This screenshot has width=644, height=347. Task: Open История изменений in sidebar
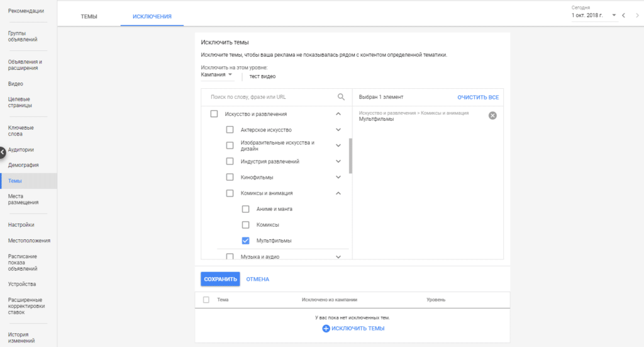coord(21,338)
